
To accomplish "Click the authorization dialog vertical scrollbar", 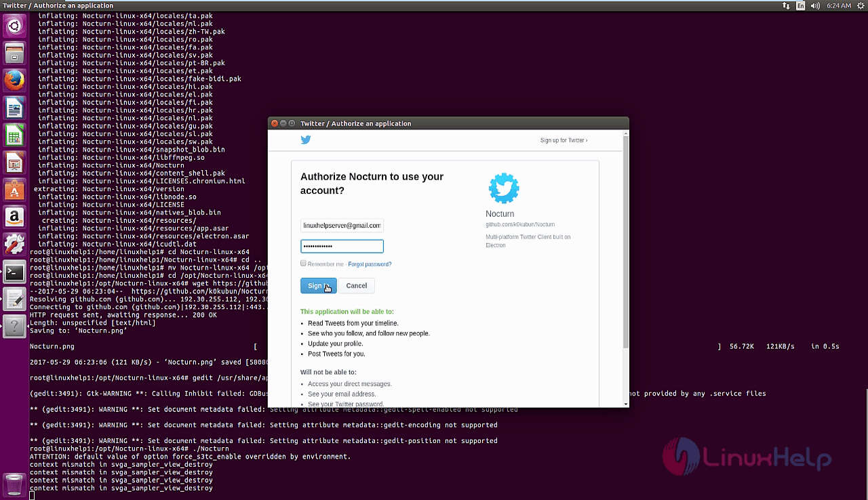I will (626, 241).
